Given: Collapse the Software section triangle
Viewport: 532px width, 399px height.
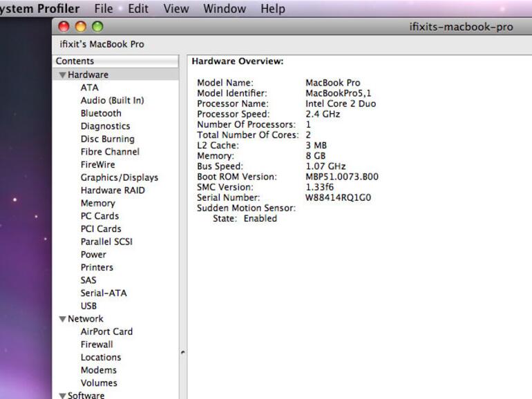Looking at the screenshot, I should pyautogui.click(x=62, y=396).
